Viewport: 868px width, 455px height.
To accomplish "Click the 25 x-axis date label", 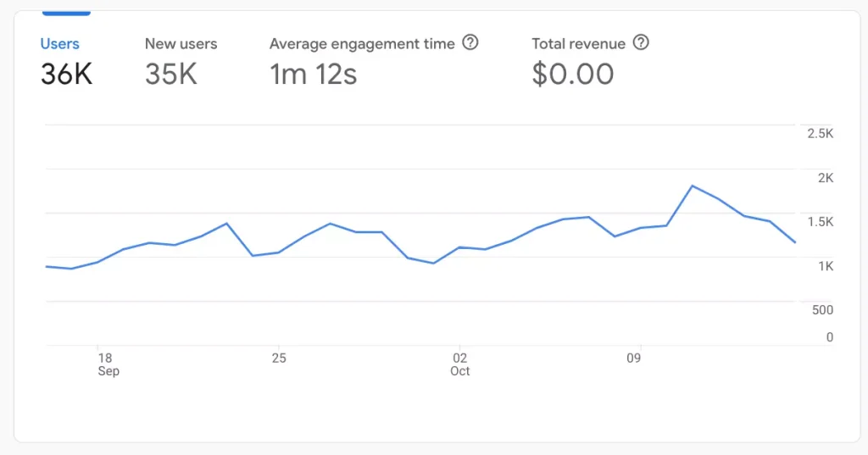I will [x=279, y=358].
